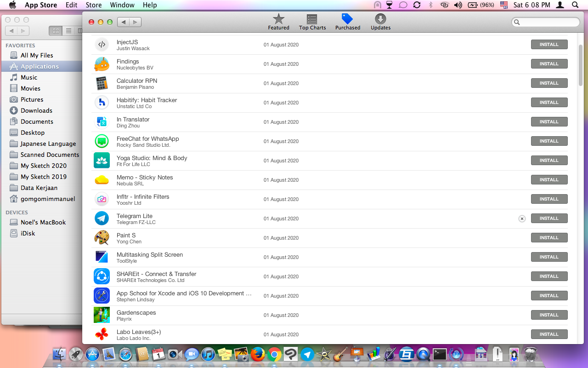Click the FreeChat for WhatsApp icon

(x=102, y=141)
